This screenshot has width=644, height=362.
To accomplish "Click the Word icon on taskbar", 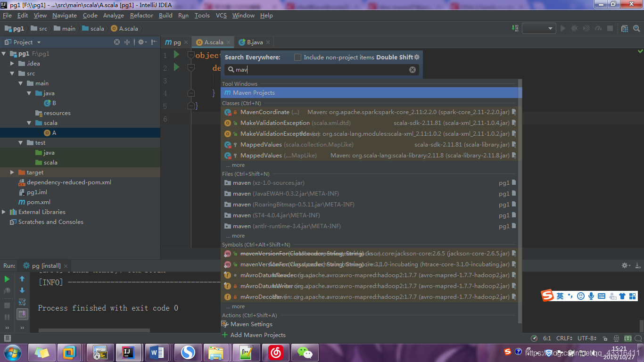I will (x=157, y=352).
